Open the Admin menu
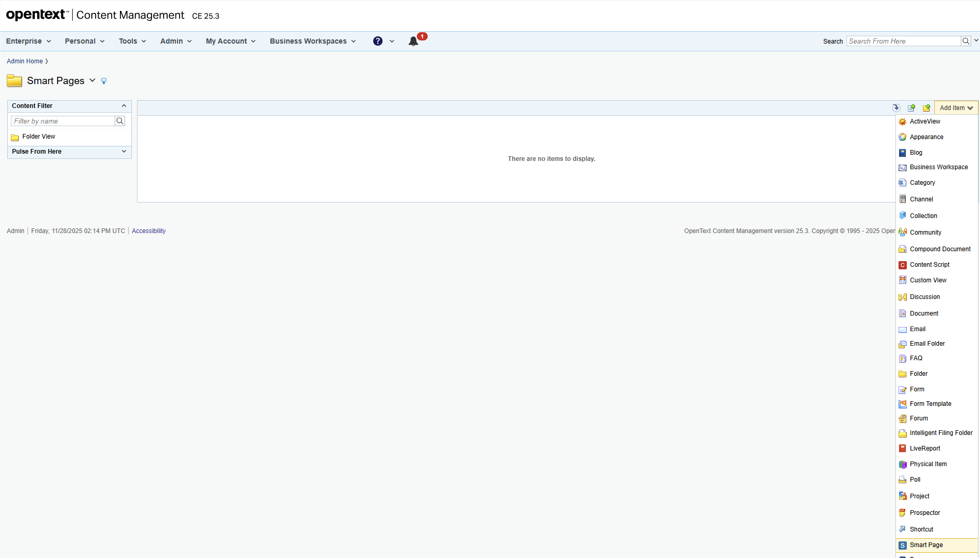 175,41
